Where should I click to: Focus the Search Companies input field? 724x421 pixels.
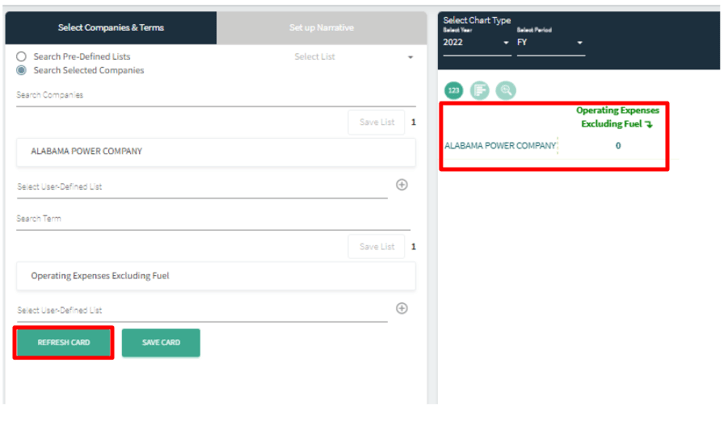point(216,96)
